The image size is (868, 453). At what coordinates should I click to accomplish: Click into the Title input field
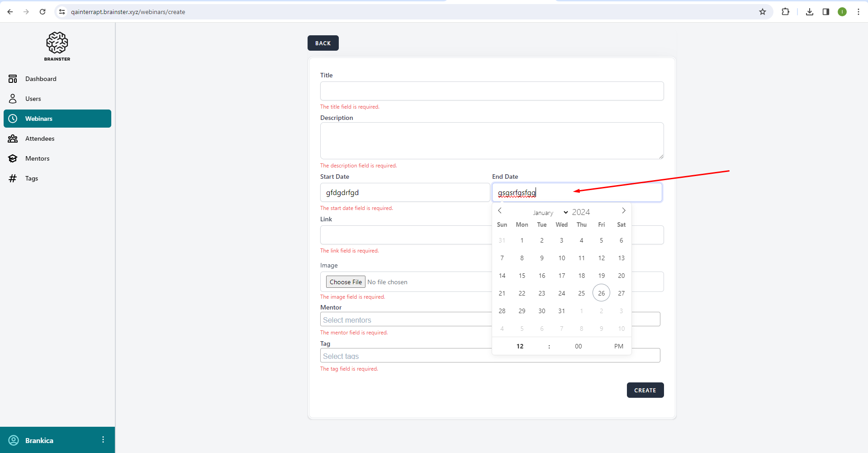click(492, 91)
